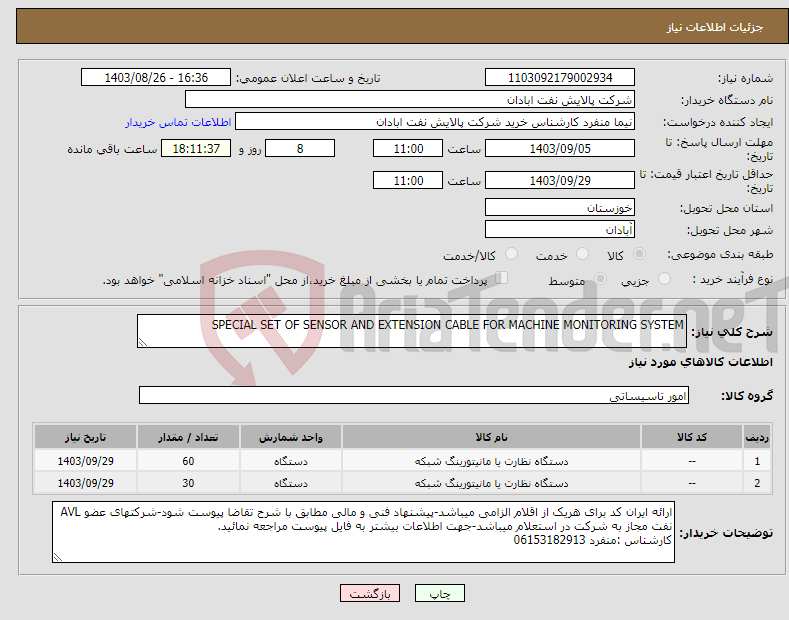Click the تاریخ نیاز column header
The height and width of the screenshot is (620, 789).
[86, 437]
